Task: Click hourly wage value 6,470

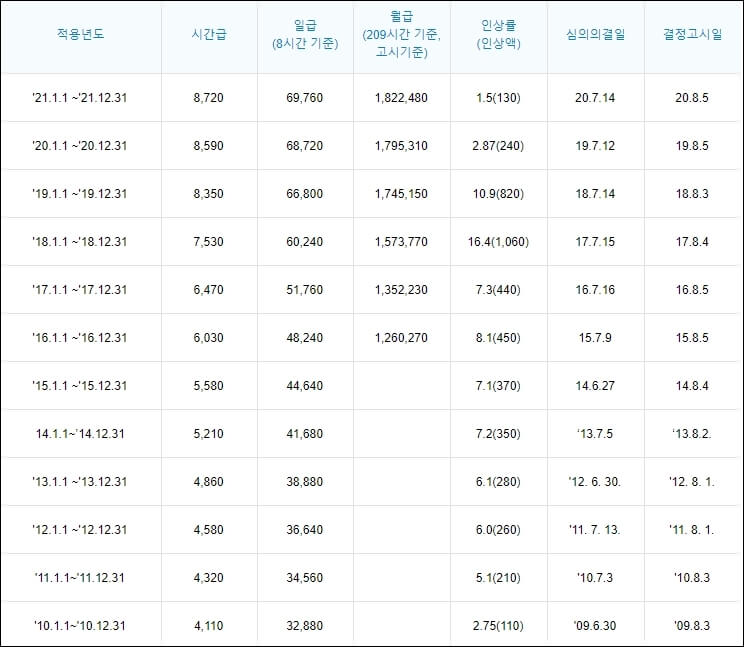Action: click(x=208, y=289)
